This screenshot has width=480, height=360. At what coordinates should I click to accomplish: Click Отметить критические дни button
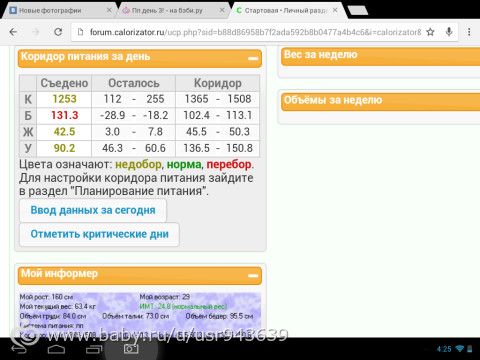99,234
